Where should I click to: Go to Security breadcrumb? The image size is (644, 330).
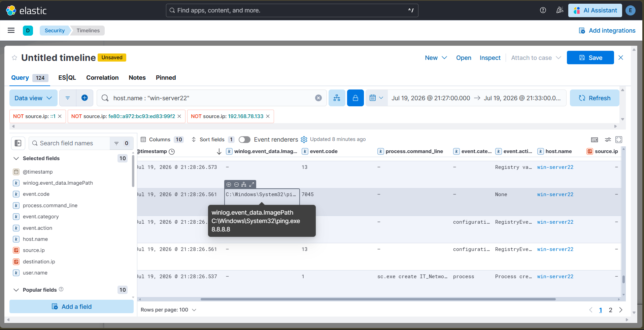click(x=55, y=31)
